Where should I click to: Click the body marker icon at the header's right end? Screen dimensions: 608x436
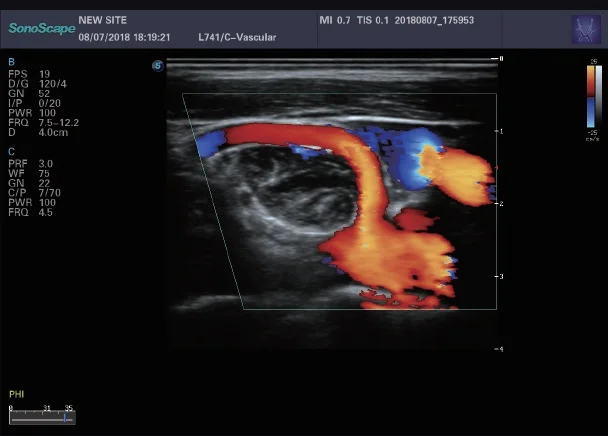click(x=586, y=29)
